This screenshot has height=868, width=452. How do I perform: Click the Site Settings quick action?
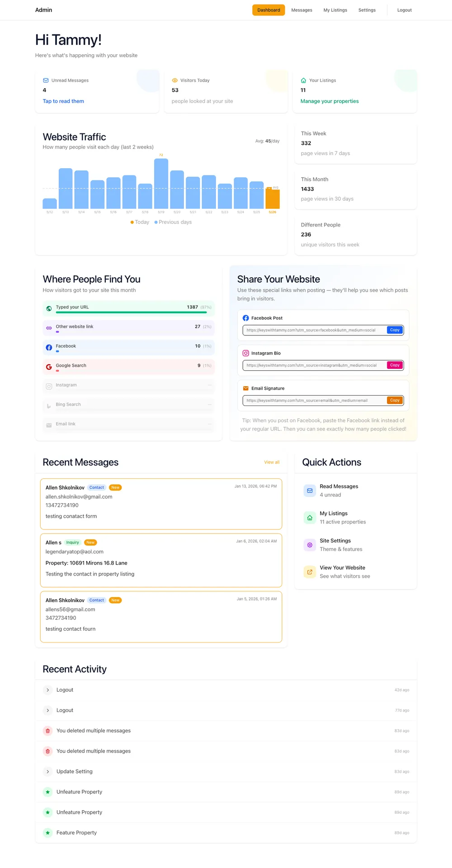pyautogui.click(x=356, y=545)
